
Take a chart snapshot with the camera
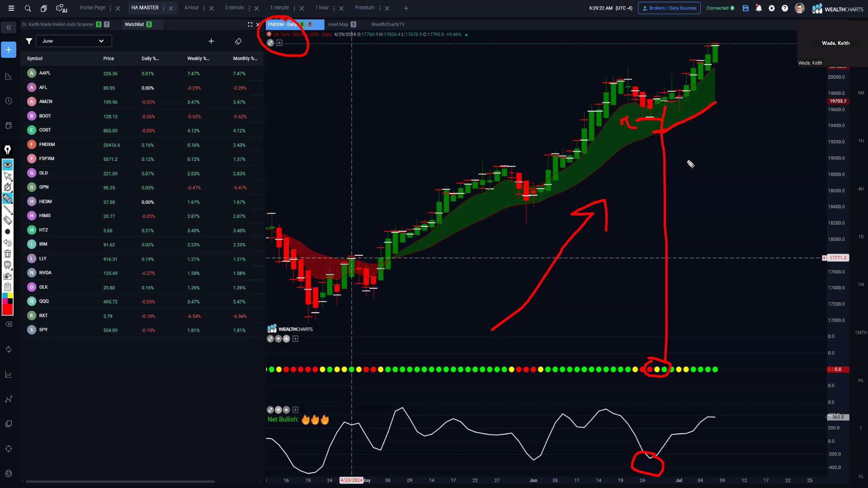pyautogui.click(x=8, y=276)
